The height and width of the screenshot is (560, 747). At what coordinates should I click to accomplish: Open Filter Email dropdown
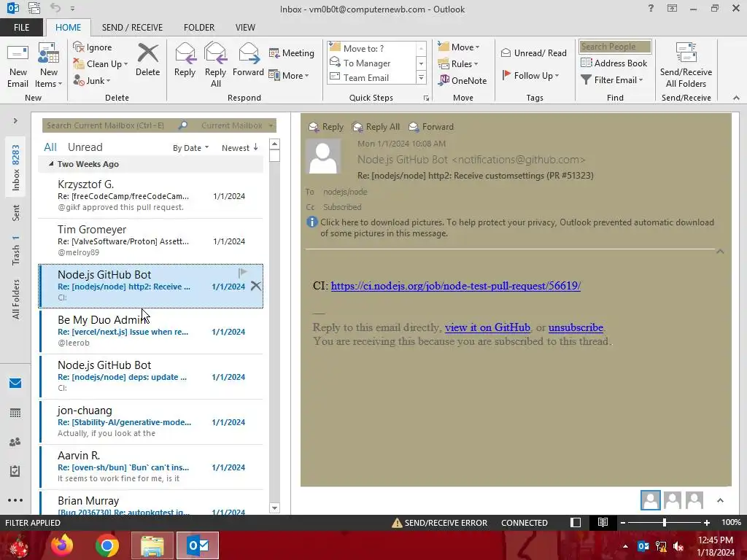point(612,79)
